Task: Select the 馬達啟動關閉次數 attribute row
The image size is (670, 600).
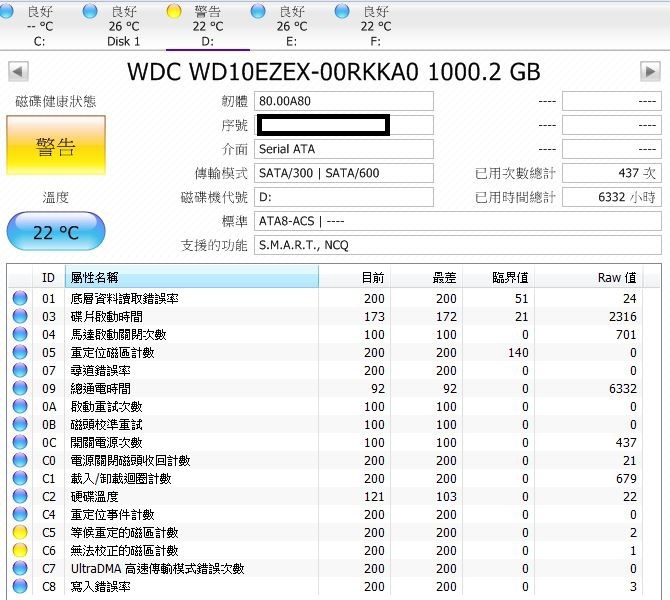Action: tap(325, 334)
